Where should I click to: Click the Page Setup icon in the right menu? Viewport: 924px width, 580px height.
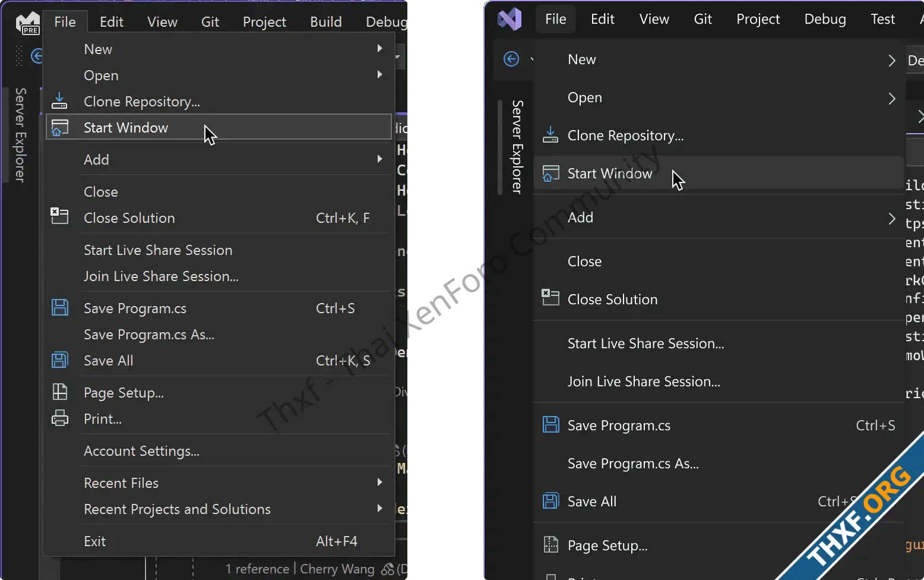551,544
